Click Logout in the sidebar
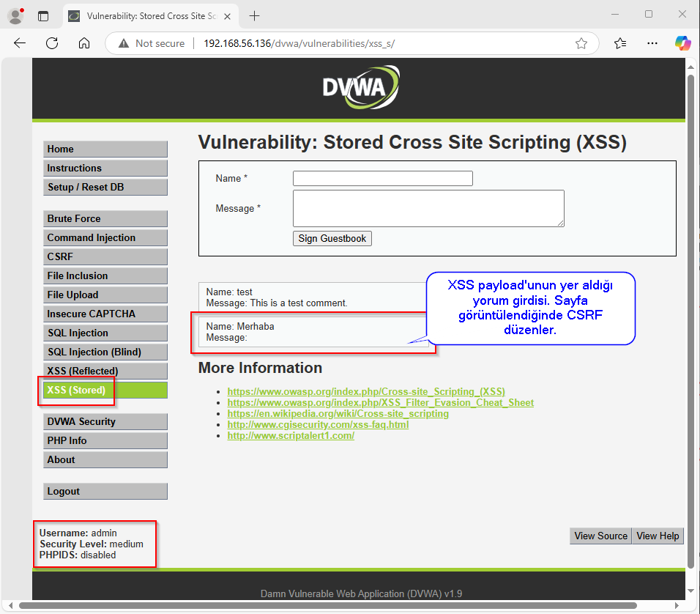 point(105,491)
